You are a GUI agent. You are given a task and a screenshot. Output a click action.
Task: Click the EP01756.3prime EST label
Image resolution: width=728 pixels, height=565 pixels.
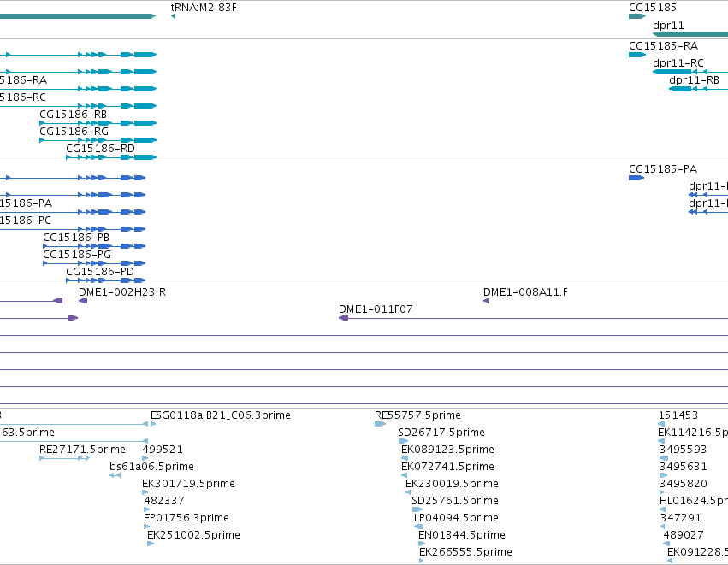(186, 518)
